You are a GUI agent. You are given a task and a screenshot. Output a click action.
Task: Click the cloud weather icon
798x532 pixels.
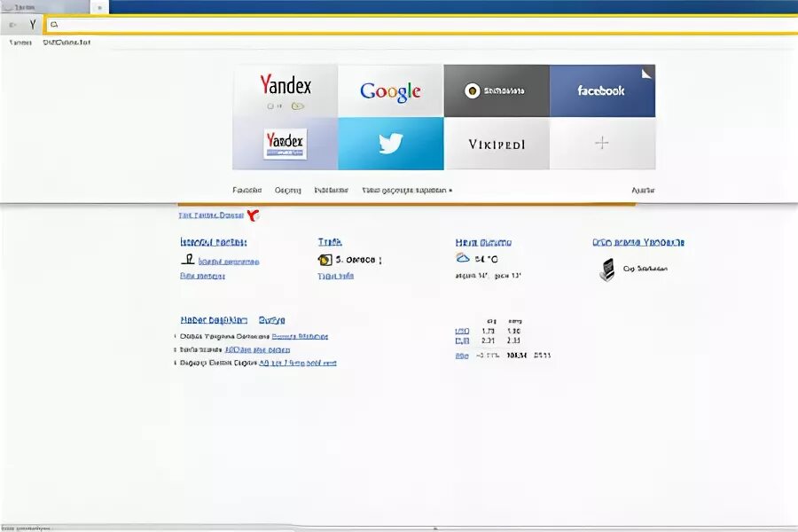[x=463, y=258]
